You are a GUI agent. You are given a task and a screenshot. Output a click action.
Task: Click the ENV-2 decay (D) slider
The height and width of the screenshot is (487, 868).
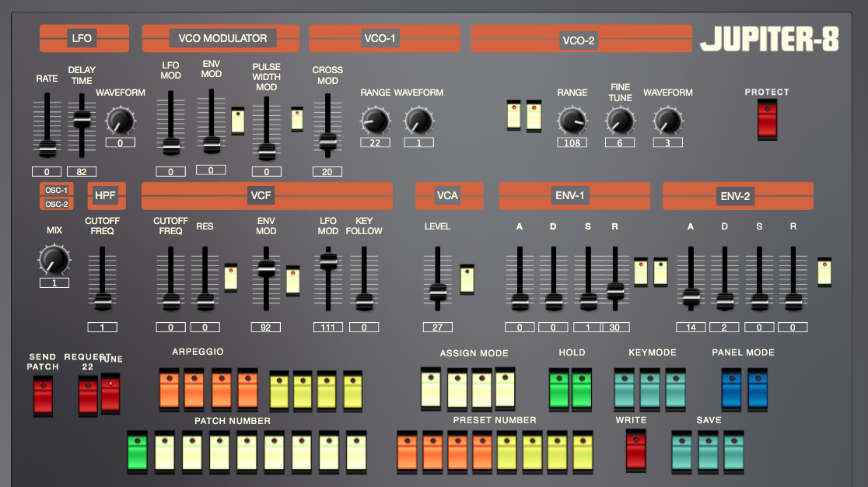coord(725,279)
